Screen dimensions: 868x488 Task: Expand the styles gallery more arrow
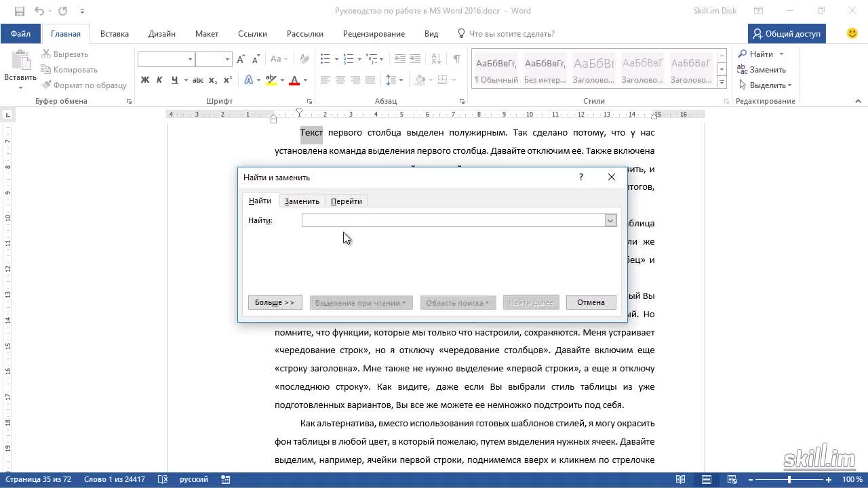coord(722,83)
